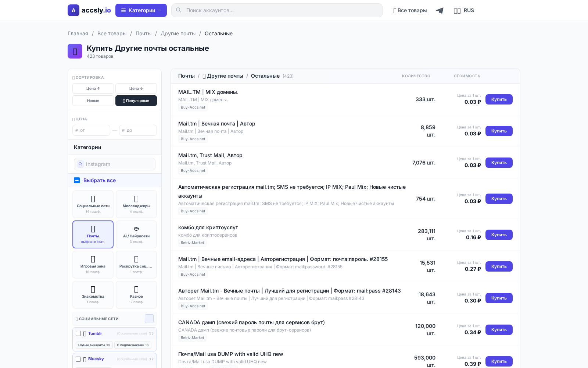The image size is (588, 368).
Task: Collapse the Социальные сети section toggle
Action: point(149,319)
